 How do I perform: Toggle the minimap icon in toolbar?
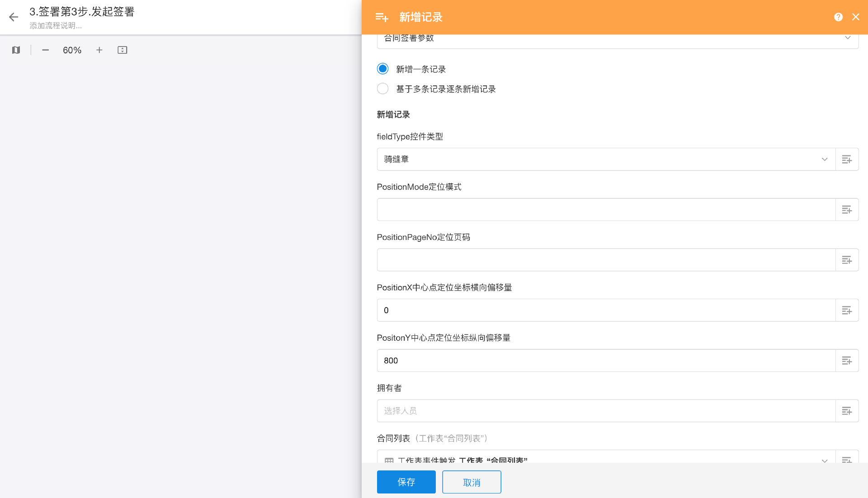pyautogui.click(x=16, y=50)
